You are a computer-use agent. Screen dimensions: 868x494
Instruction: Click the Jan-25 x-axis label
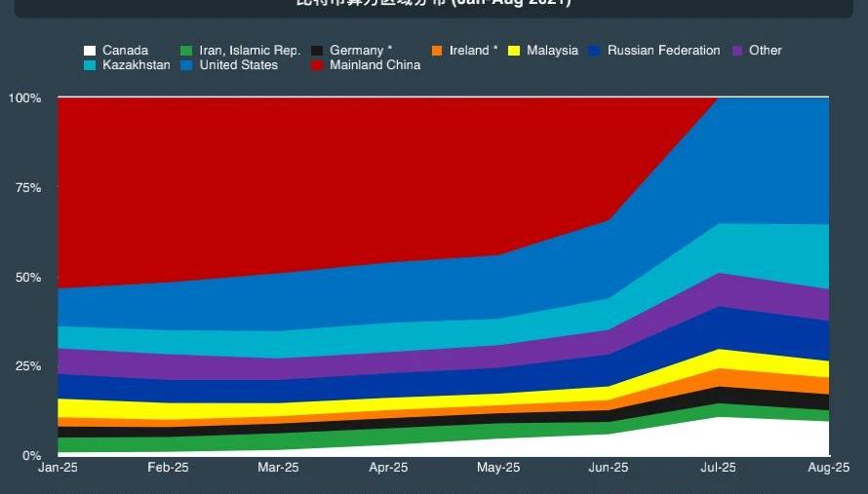point(58,469)
